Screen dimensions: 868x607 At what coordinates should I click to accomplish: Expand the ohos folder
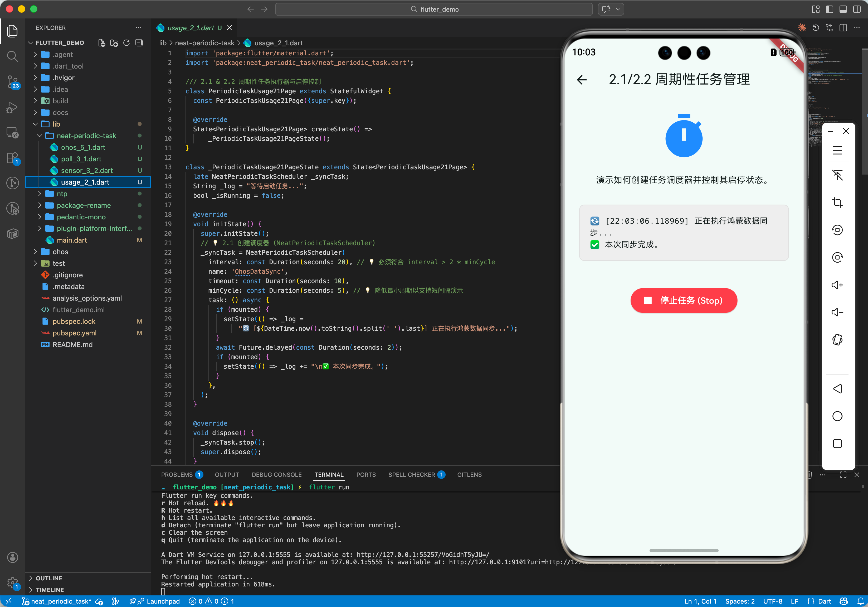point(60,252)
